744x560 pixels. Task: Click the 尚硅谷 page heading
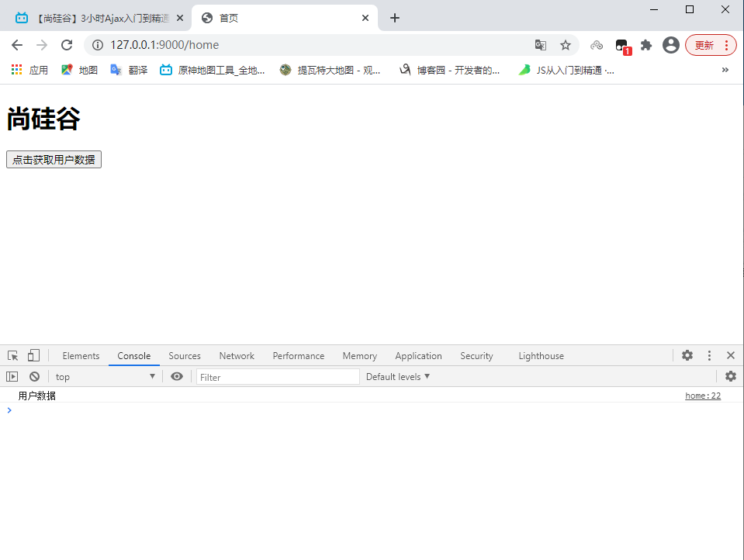point(43,119)
